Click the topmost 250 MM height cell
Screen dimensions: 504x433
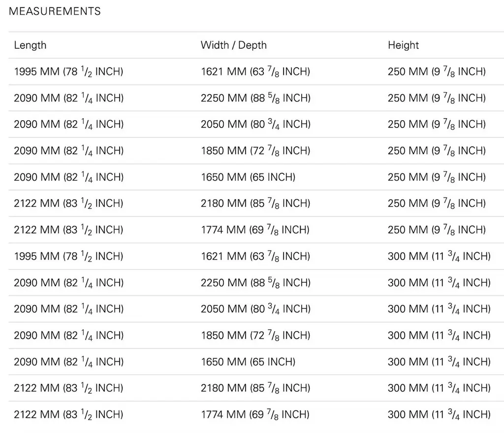point(437,72)
